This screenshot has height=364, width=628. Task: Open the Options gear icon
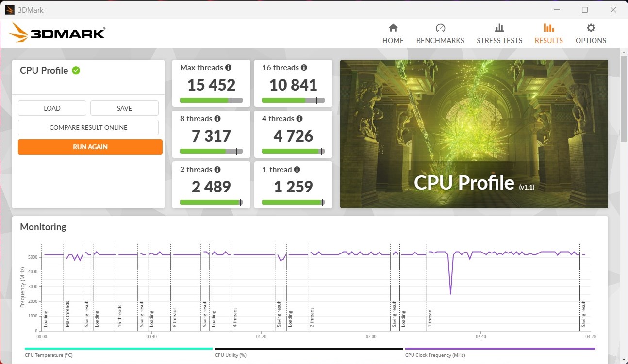tap(591, 28)
